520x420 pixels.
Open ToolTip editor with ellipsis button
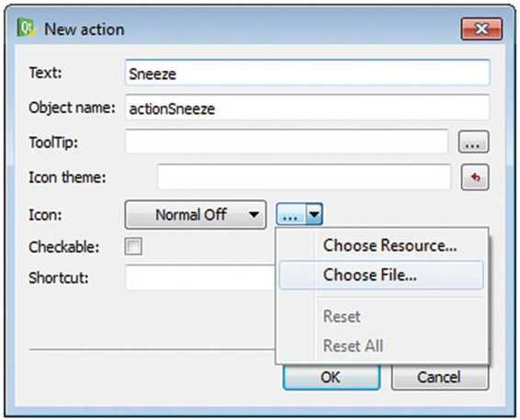click(x=473, y=142)
